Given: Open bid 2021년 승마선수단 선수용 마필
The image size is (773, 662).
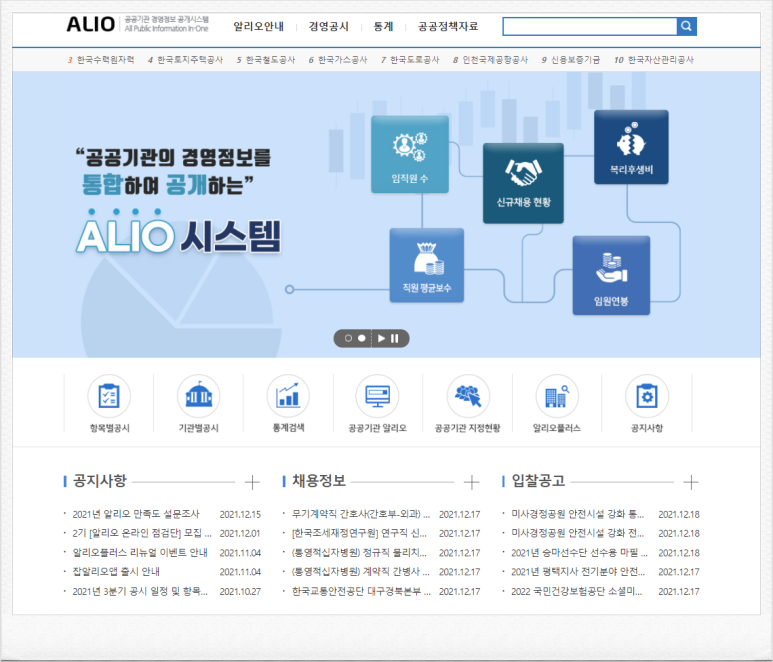Looking at the screenshot, I should pos(579,553).
